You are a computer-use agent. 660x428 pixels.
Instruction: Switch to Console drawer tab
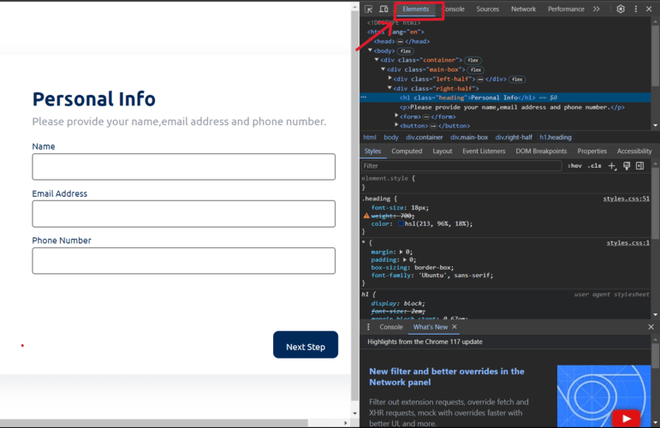[x=391, y=327]
